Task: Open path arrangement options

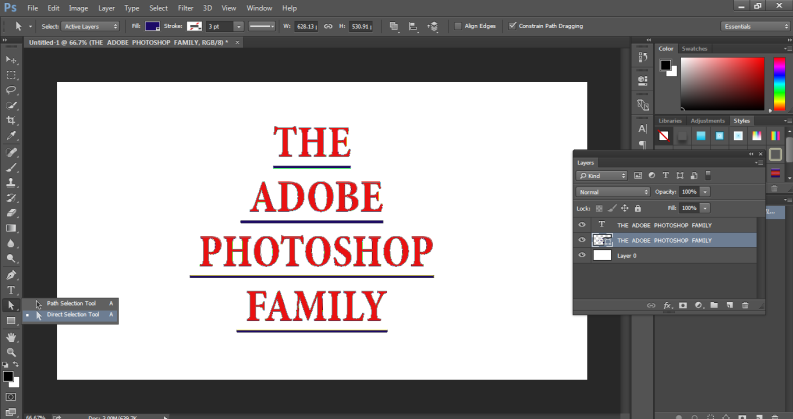Action: point(432,26)
